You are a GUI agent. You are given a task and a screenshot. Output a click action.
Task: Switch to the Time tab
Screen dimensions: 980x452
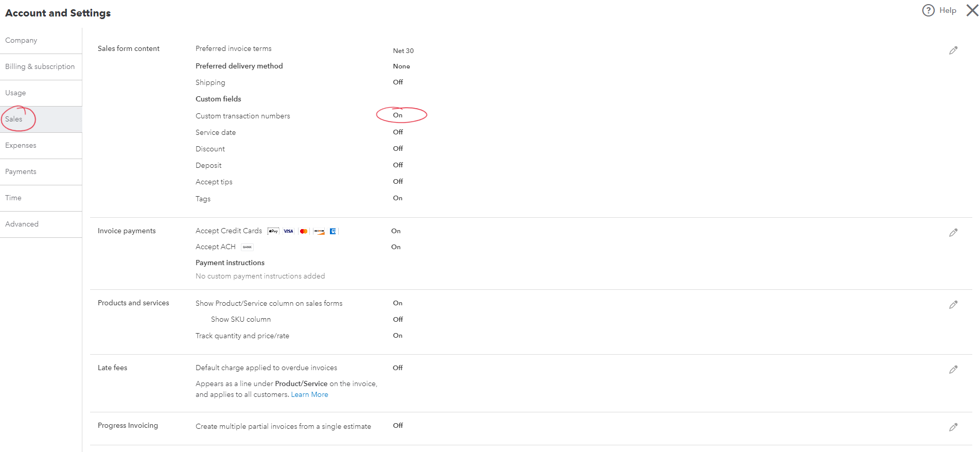click(41, 198)
